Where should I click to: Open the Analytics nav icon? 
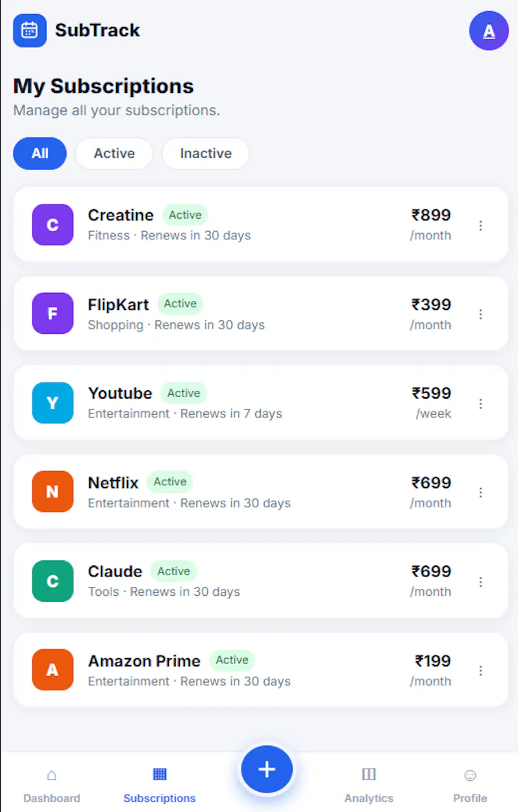click(x=368, y=774)
